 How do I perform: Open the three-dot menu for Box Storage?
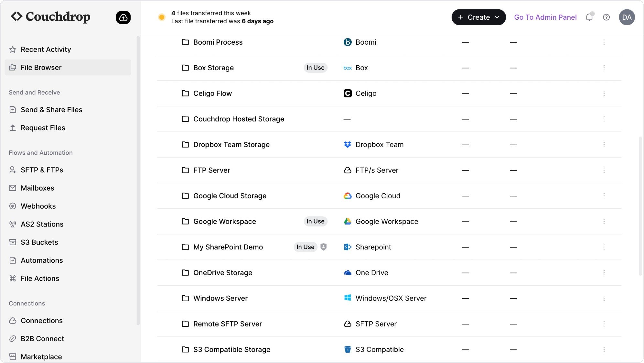tap(604, 68)
